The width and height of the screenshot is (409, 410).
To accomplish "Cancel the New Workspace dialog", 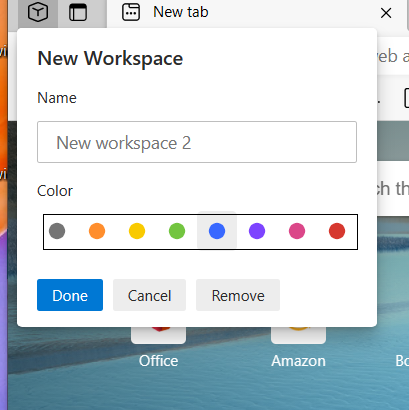I will (x=149, y=295).
